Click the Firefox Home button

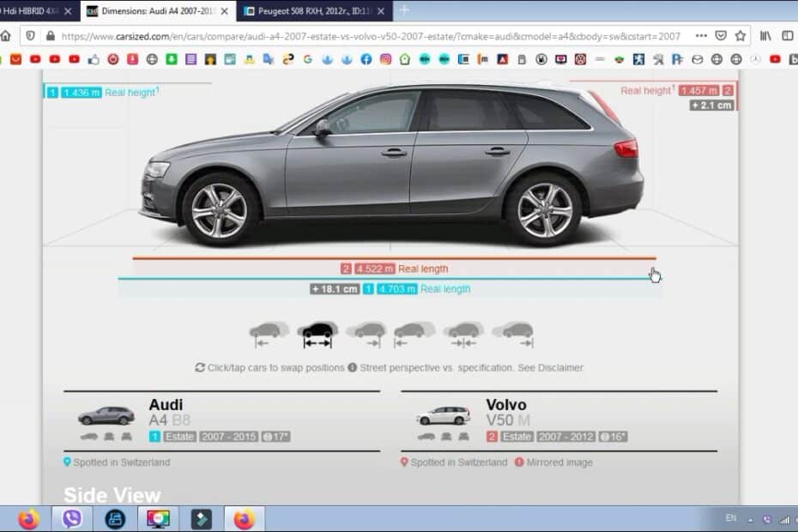point(6,36)
